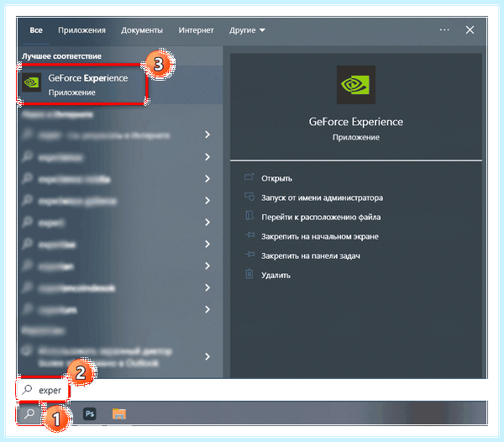Click the Открыть icon
Image resolution: width=504 pixels, height=442 pixels.
[249, 177]
